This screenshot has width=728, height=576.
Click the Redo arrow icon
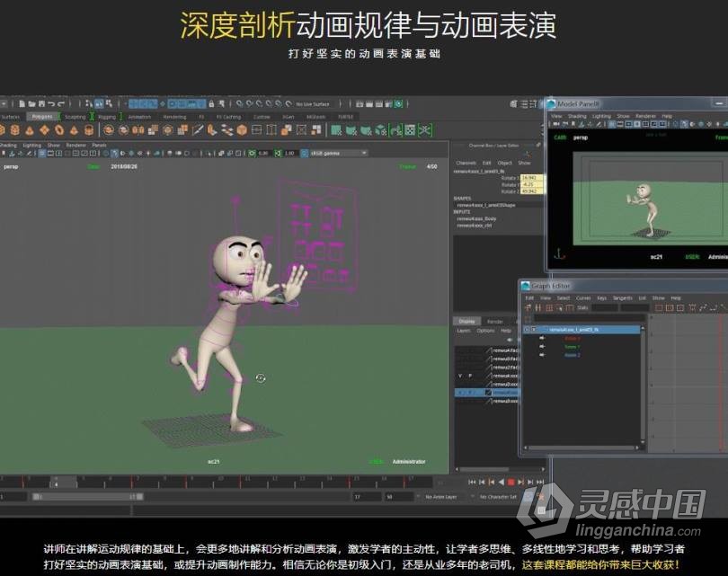61,103
